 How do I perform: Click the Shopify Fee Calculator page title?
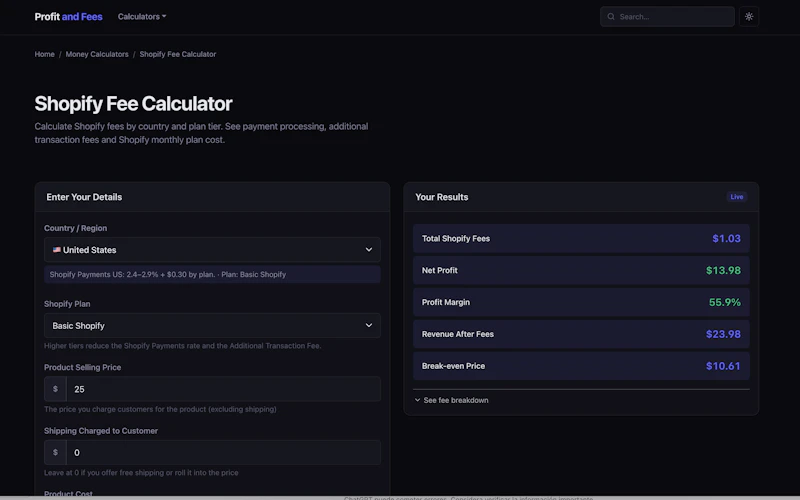(x=133, y=104)
